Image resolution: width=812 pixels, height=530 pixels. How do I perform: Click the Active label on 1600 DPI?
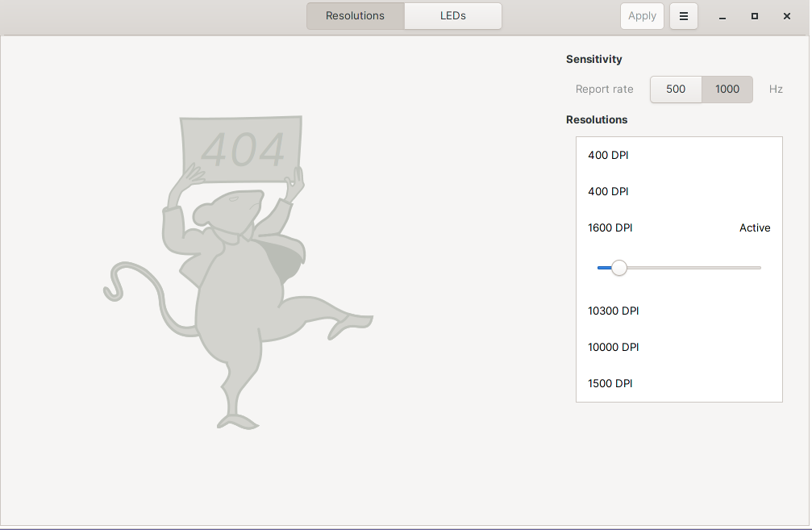[x=755, y=228]
